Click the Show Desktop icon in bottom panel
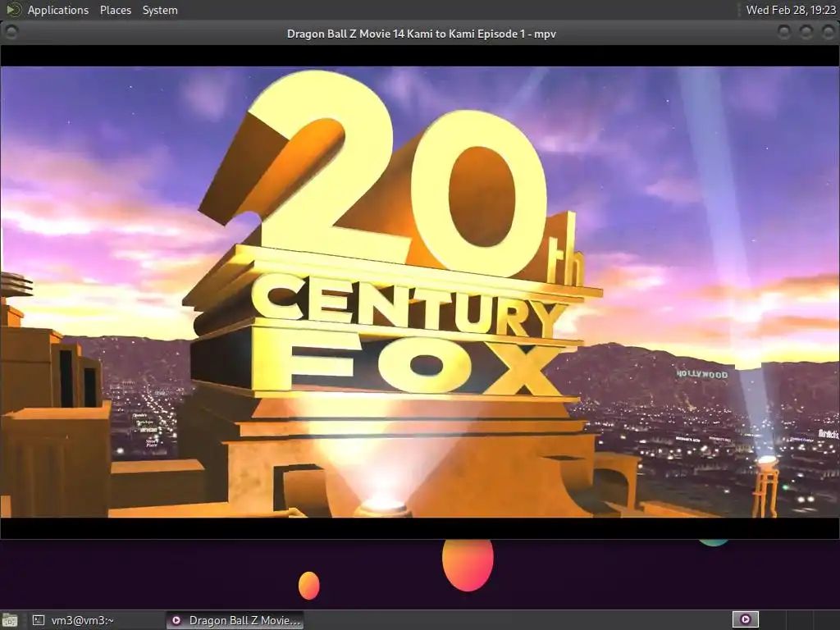Image resolution: width=840 pixels, height=630 pixels. (x=10, y=620)
